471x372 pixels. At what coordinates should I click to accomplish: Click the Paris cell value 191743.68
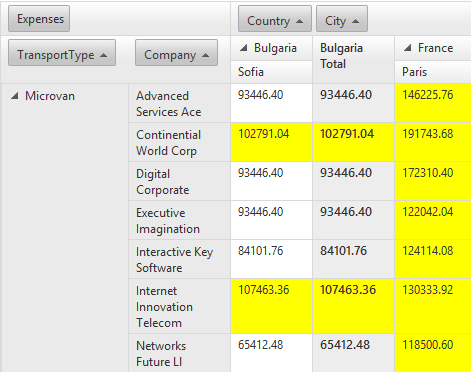[x=433, y=142]
